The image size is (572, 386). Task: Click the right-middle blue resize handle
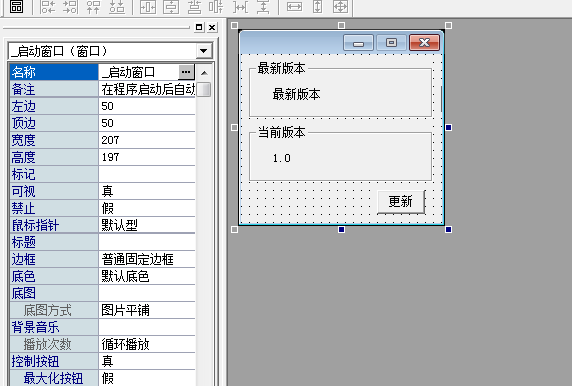point(449,127)
